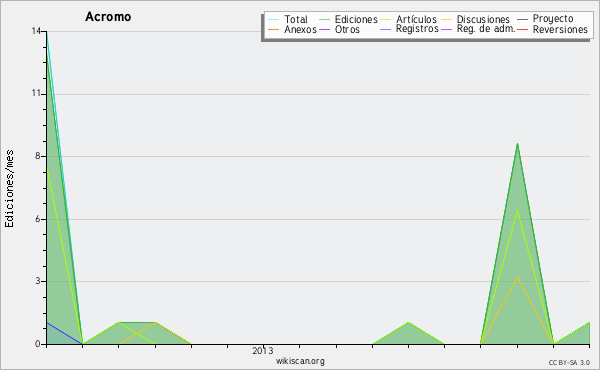Click the y-axis value '6'
Image resolution: width=600 pixels, height=370 pixels.
pos(38,219)
